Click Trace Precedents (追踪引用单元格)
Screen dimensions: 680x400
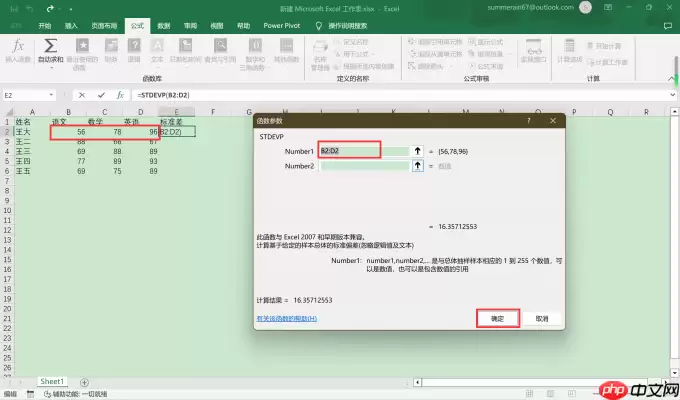click(x=435, y=42)
